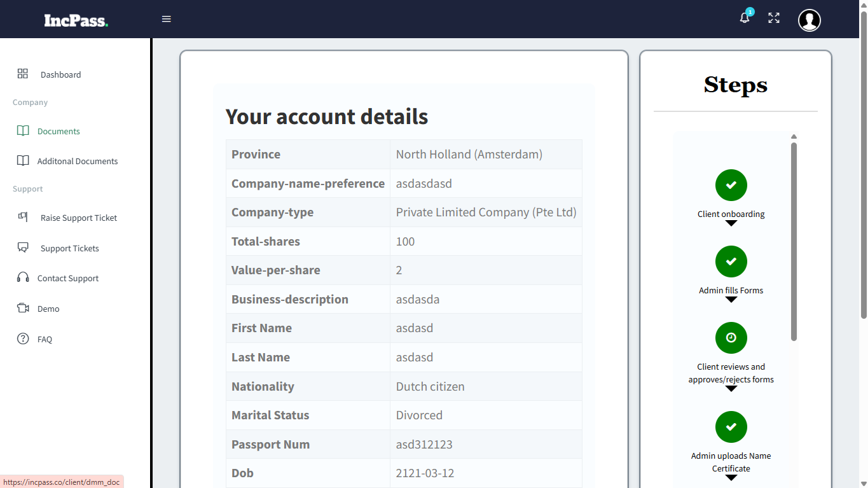
Task: Go to Dashboard
Action: pos(60,74)
